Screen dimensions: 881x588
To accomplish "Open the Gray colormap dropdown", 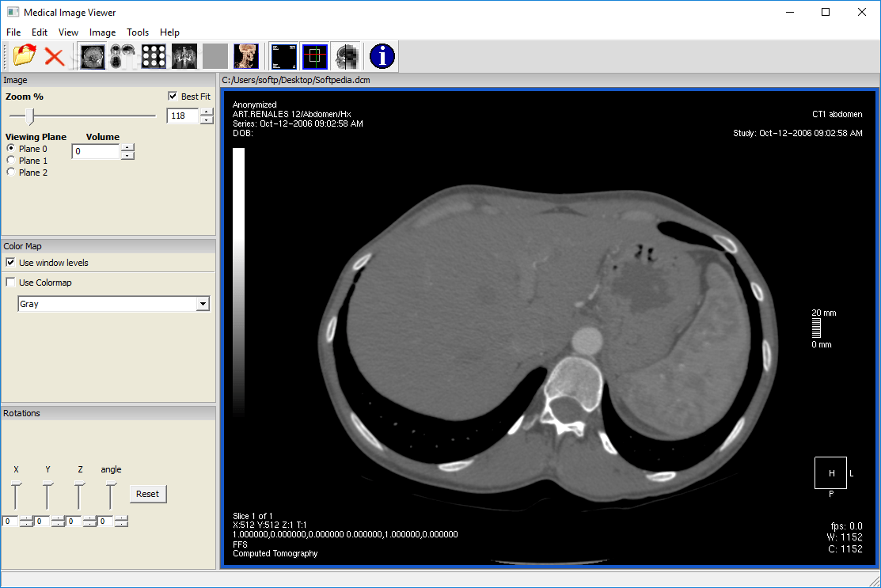I will coord(203,303).
